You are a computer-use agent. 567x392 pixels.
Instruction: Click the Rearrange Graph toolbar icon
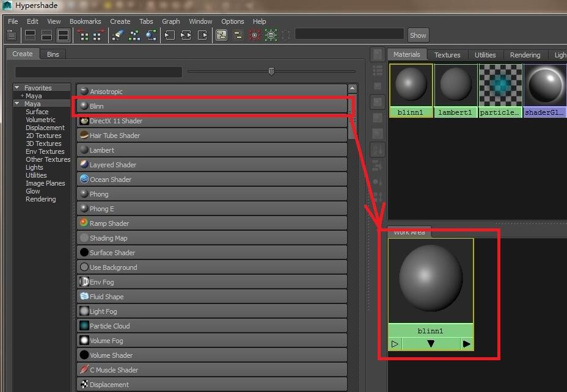[x=134, y=35]
